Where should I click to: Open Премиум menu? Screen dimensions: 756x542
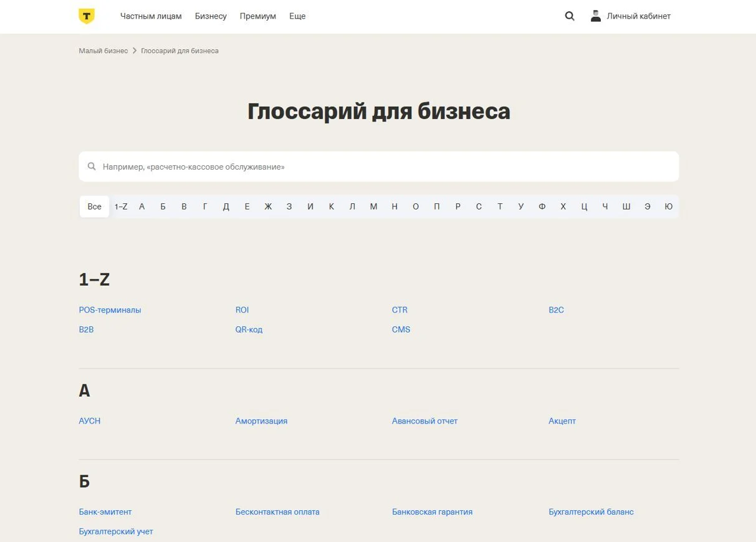[258, 16]
